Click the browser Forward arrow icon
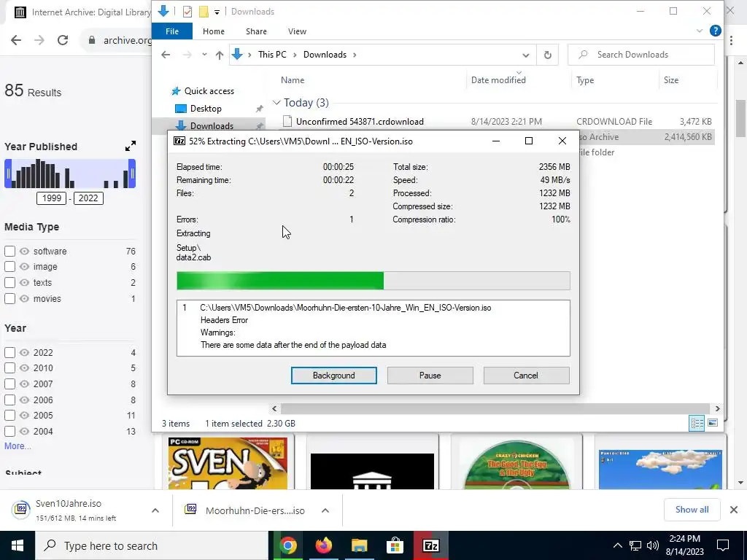Image resolution: width=747 pixels, height=560 pixels. click(39, 40)
